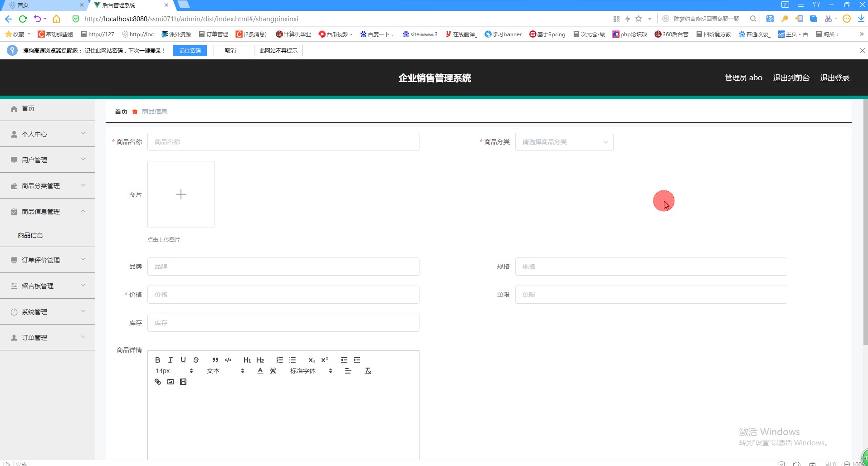This screenshot has height=466, width=868.
Task: Decrease indent in the editor
Action: click(x=344, y=360)
